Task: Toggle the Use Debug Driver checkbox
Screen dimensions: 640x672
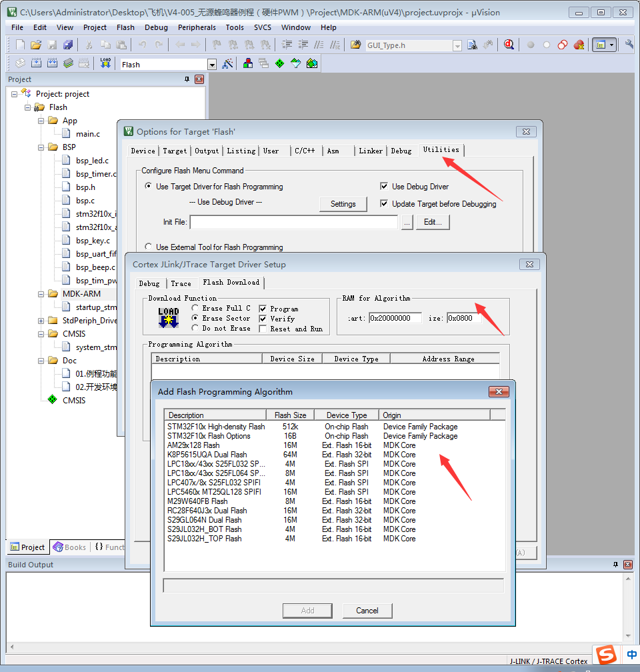Action: 383,187
